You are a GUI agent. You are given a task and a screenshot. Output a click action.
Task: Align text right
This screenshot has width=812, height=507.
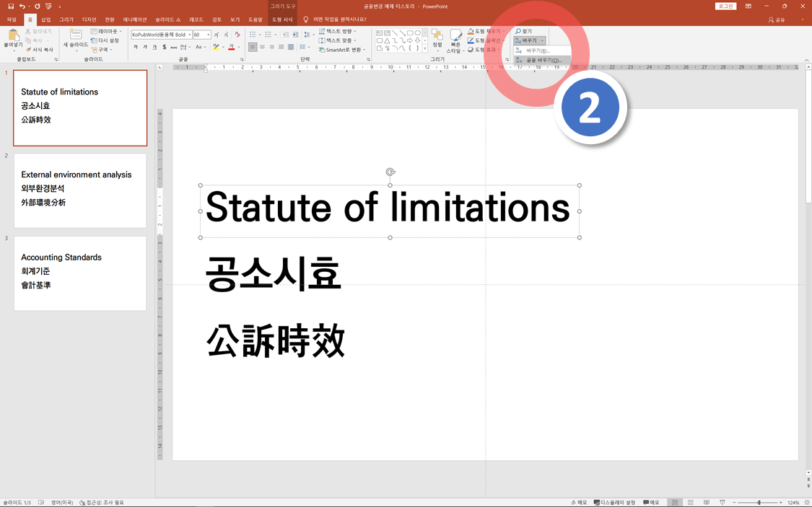[x=271, y=47]
